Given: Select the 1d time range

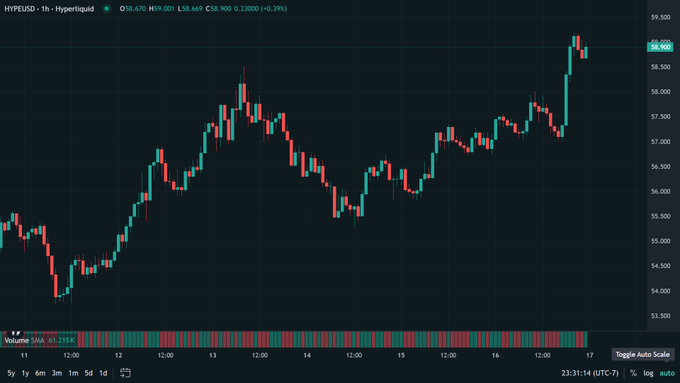Looking at the screenshot, I should click(x=103, y=373).
